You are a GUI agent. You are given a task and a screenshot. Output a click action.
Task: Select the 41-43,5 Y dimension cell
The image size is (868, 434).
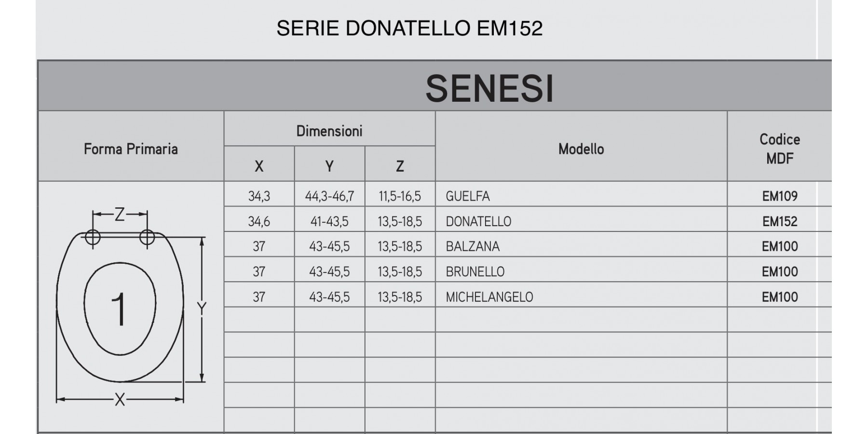tap(329, 221)
